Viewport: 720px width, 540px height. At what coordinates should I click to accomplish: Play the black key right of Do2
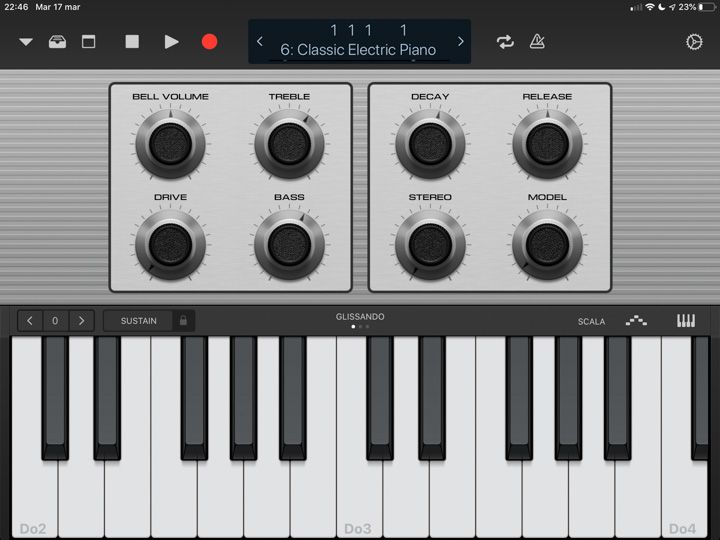click(x=55, y=398)
